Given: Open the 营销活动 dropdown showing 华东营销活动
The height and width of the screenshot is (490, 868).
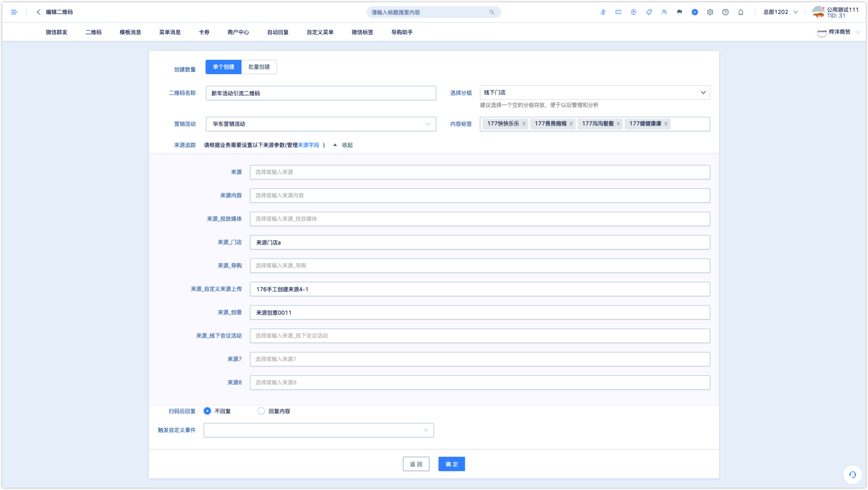Looking at the screenshot, I should (x=321, y=124).
